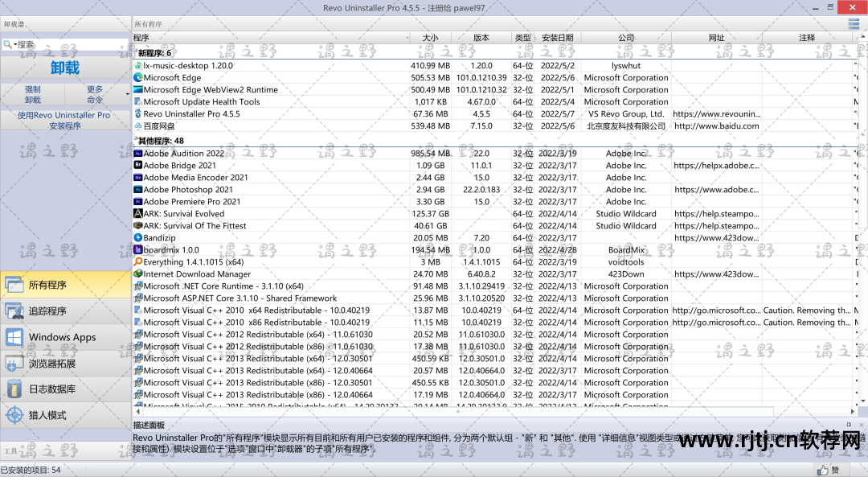
Task: Click the horizontal scrollbar right arrow
Action: [853, 412]
